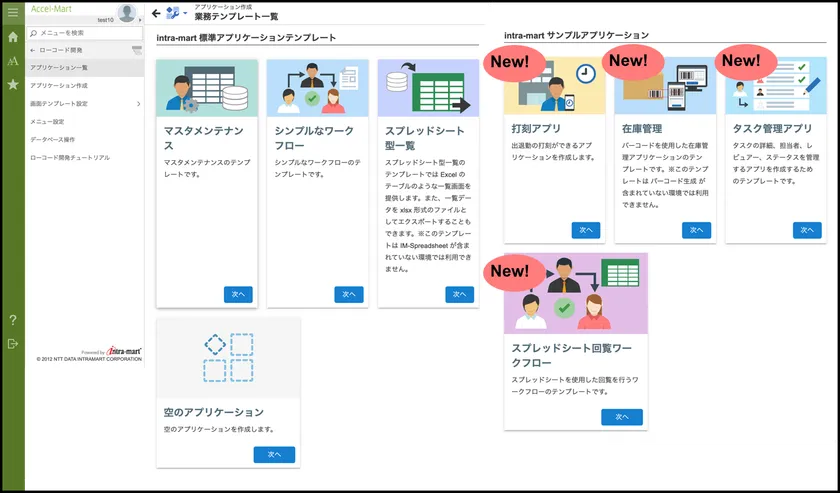The width and height of the screenshot is (840, 493).
Task: Click the user avatar icon
Action: tap(127, 13)
